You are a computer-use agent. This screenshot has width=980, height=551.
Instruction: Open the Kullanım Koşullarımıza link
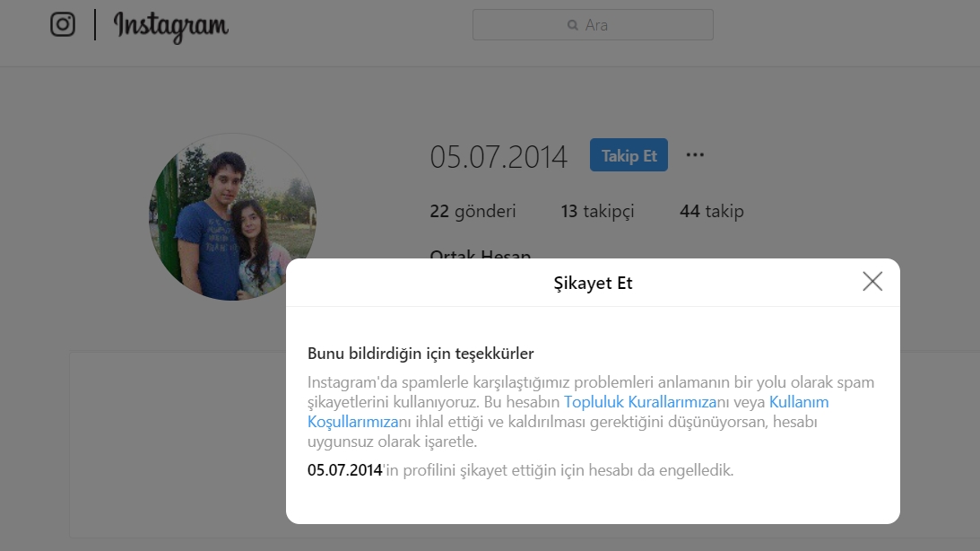coord(799,402)
